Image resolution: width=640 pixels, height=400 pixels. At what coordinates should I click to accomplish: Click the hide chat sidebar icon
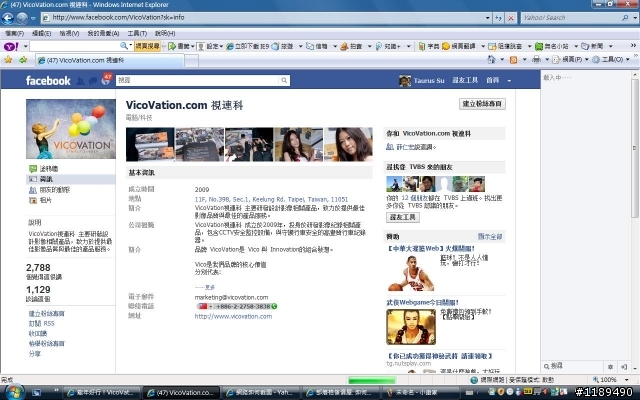(624, 367)
